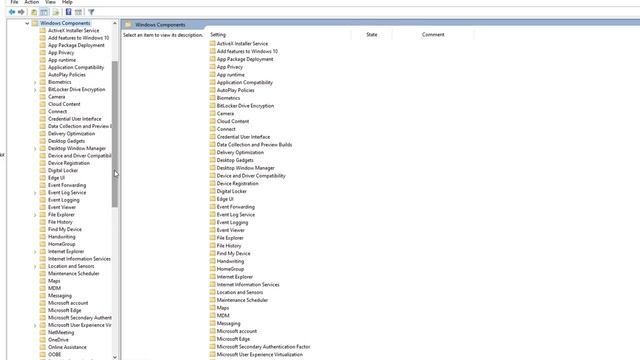Expand the Event Log Service tree node
This screenshot has height=360, width=640.
coord(35,193)
